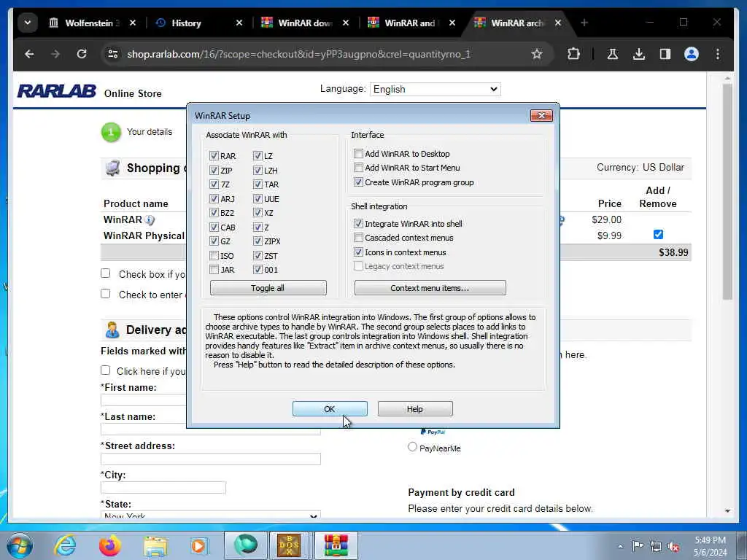Screen dimensions: 747x560
Task: Click the WinRAR product info icon
Action: point(149,220)
